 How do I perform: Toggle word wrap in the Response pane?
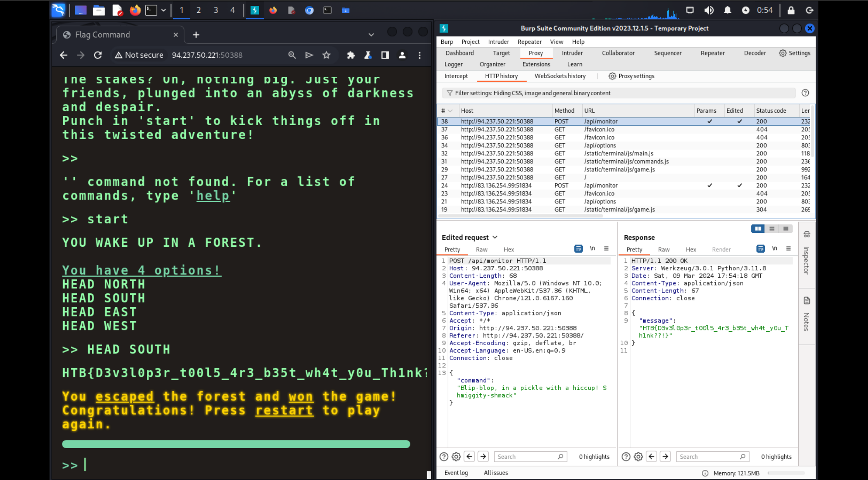(x=760, y=249)
